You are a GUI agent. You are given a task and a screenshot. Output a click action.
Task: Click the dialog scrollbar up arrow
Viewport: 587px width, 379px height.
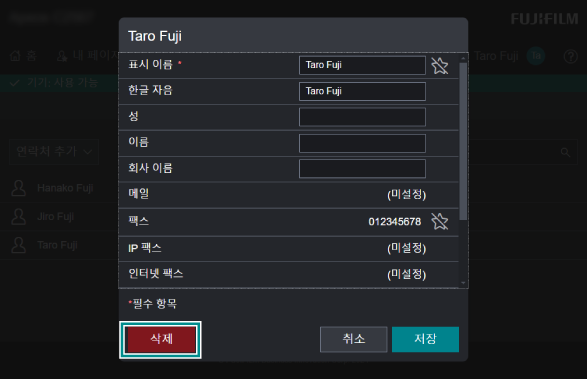pos(463,58)
